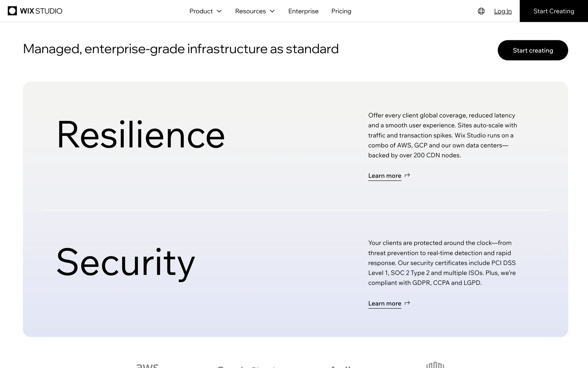The height and width of the screenshot is (368, 588).
Task: Follow the Learn more link under Resilience
Action: pyautogui.click(x=385, y=176)
